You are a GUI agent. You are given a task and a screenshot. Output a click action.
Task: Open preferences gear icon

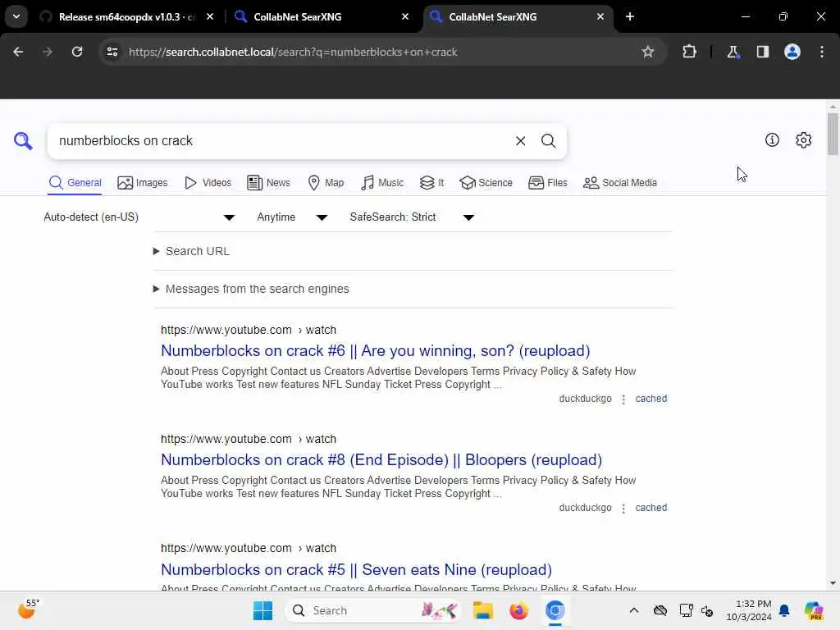point(803,139)
